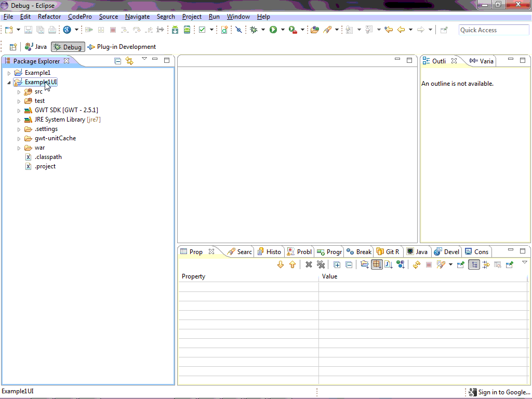Image resolution: width=532 pixels, height=399 pixels.
Task: Switch to the Console tab
Action: click(x=477, y=252)
